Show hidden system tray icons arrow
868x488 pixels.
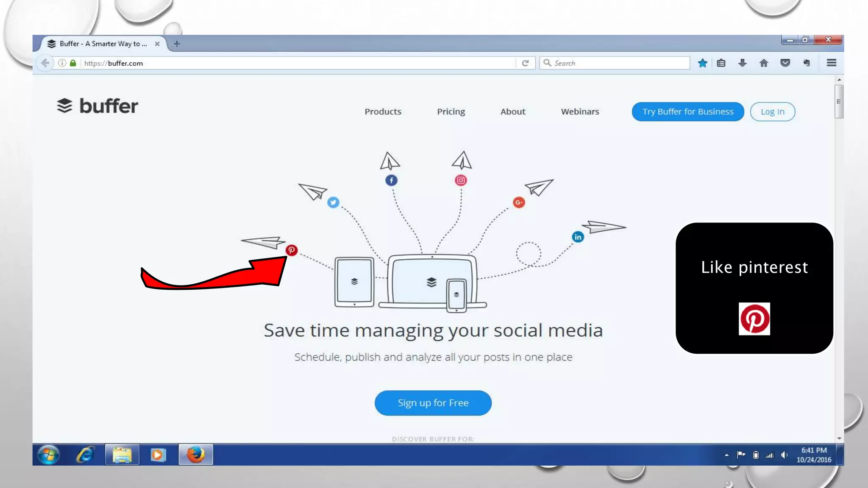[x=726, y=455]
